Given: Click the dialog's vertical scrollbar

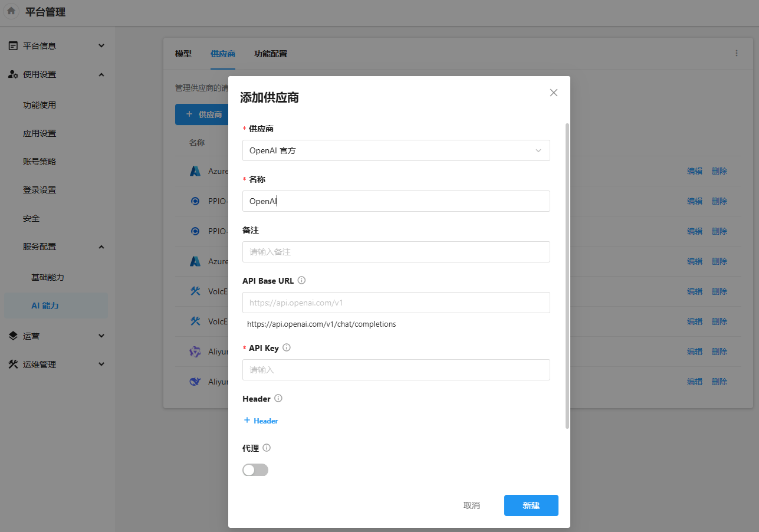Looking at the screenshot, I should tap(567, 276).
